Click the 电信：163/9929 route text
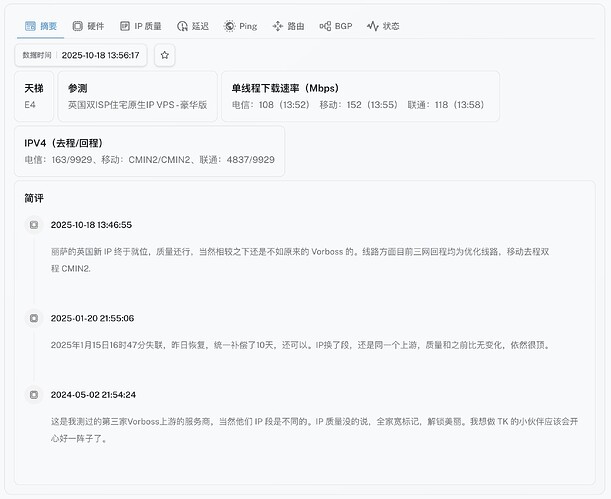 pos(58,160)
